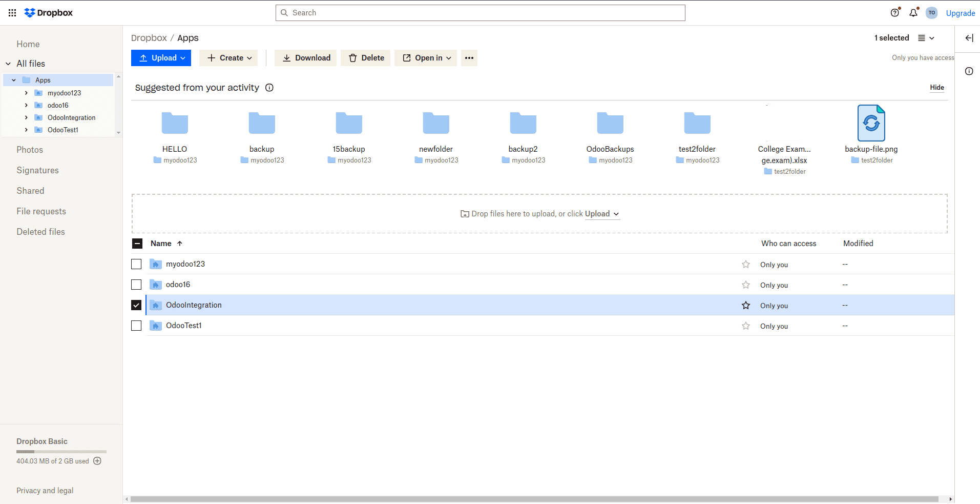Viewport: 980px width, 504px height.
Task: Expand the myodoo123 folder in the sidebar
Action: [26, 93]
